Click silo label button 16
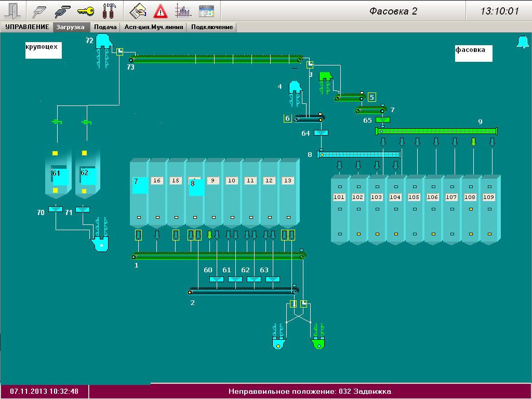 coord(157,181)
